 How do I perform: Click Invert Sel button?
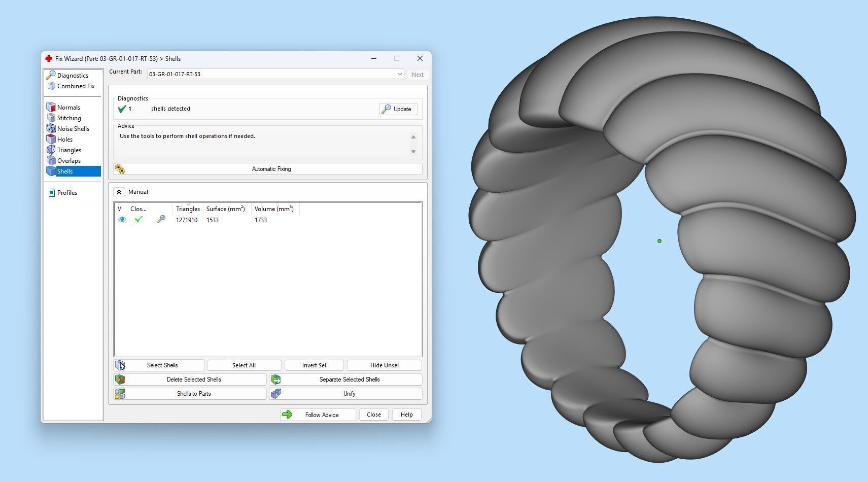click(x=314, y=365)
